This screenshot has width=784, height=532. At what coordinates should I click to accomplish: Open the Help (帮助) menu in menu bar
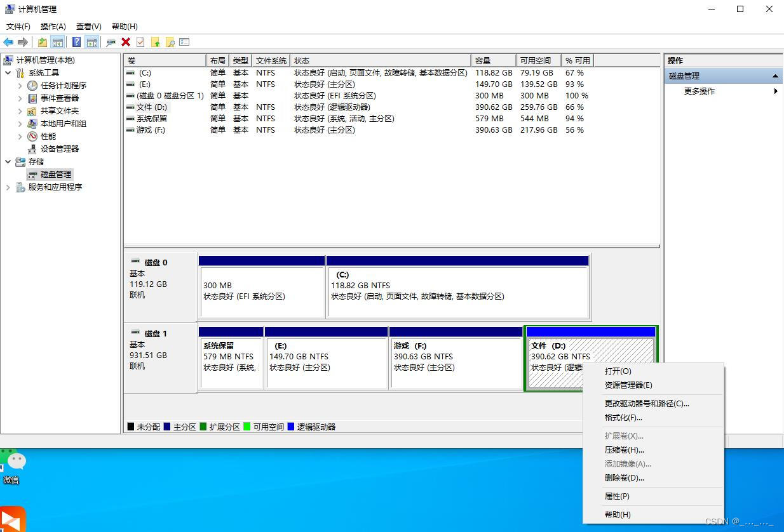[125, 26]
